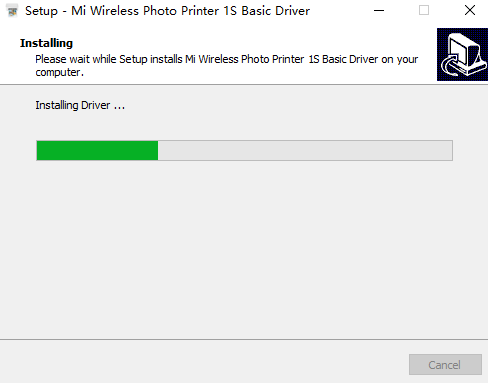Image resolution: width=488 pixels, height=383 pixels.
Task: Click the Setup app icon in title bar
Action: point(12,11)
